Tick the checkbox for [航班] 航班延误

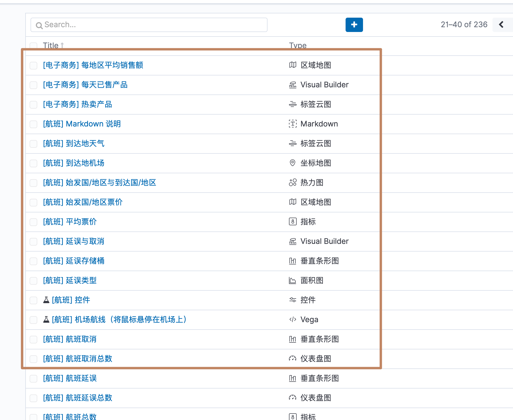[x=33, y=378]
